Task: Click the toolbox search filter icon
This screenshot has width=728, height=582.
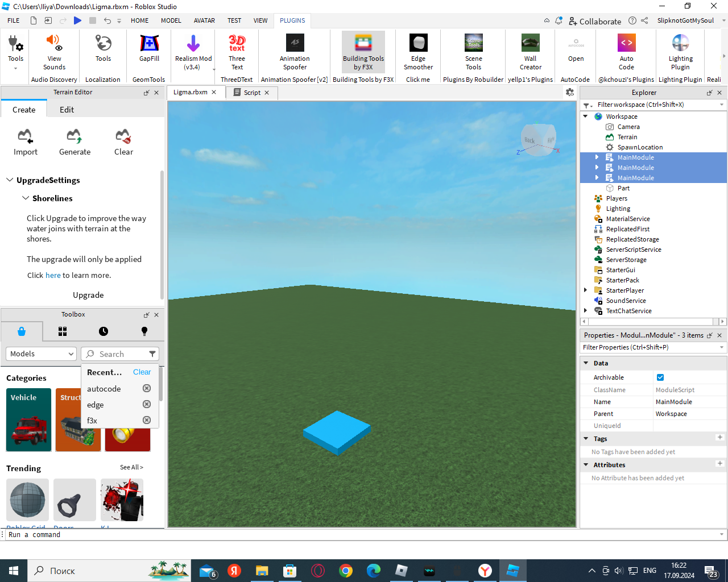Action: click(x=152, y=354)
